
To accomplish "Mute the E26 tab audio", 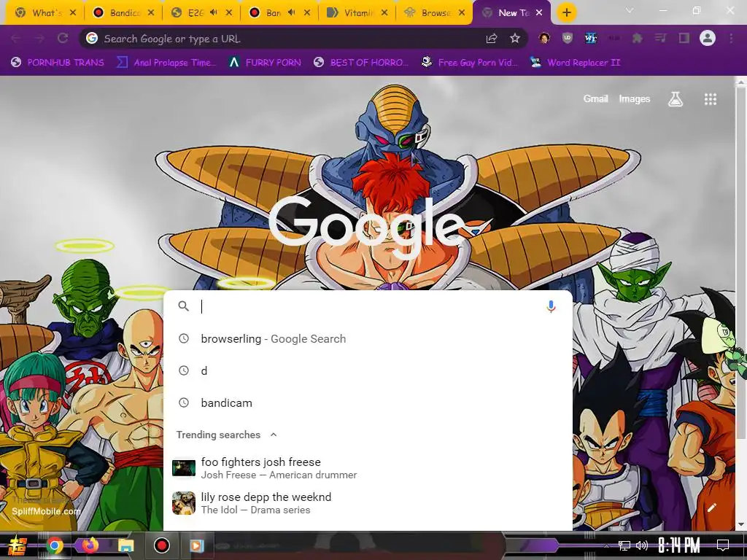I will coord(214,13).
